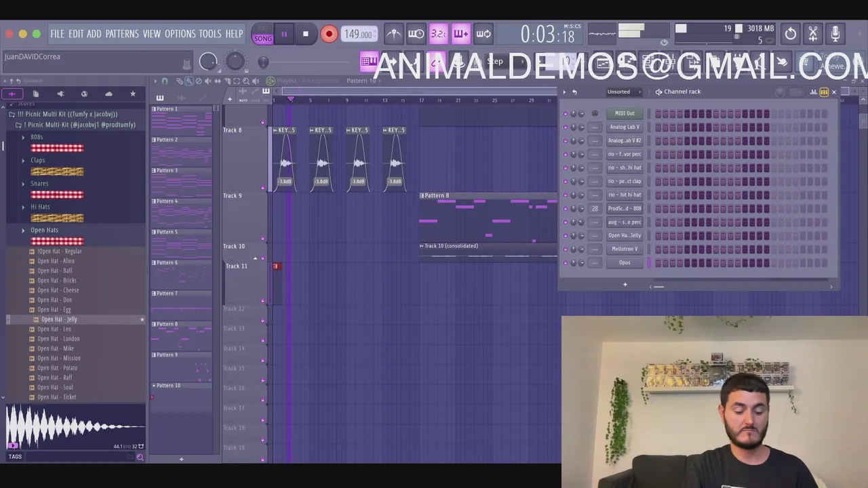Toggle PAT/SONG mode switch
This screenshot has width=868, height=488.
pyautogui.click(x=262, y=35)
